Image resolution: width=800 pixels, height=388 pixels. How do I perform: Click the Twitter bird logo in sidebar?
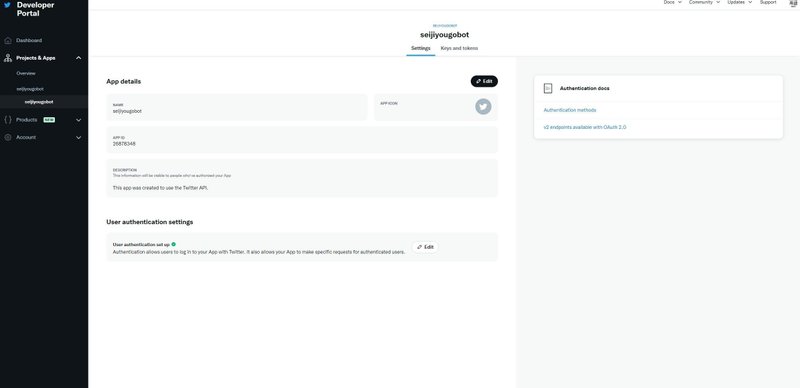(x=7, y=5)
